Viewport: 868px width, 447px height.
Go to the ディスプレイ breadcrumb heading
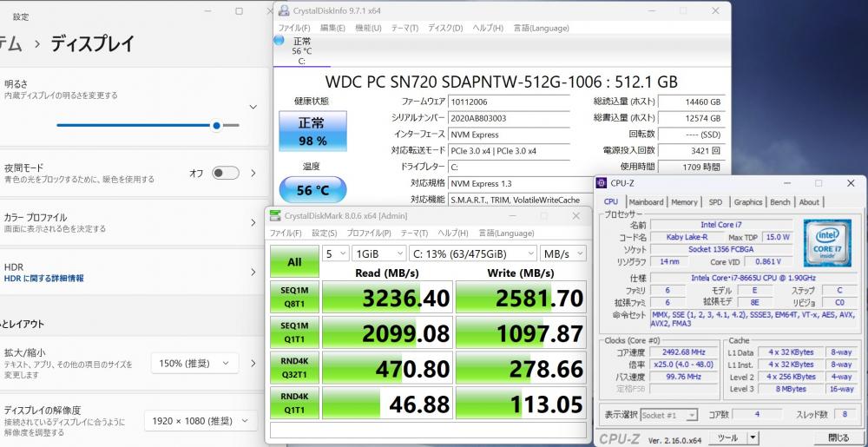click(93, 43)
